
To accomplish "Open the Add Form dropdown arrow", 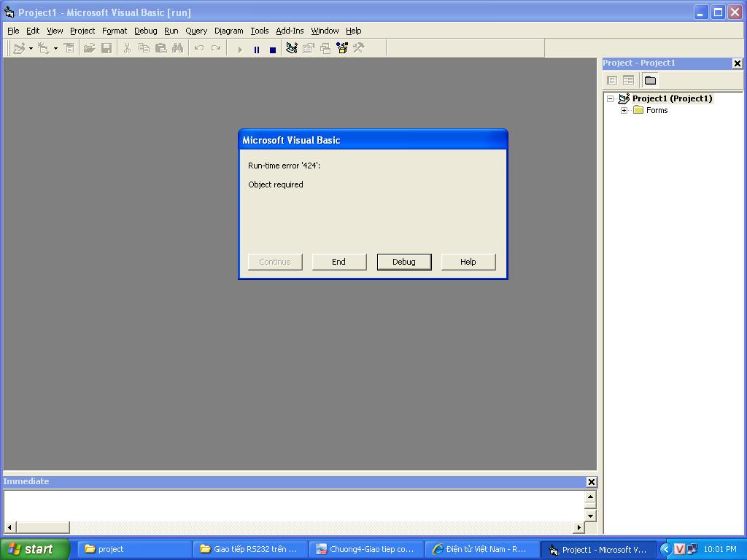I will coord(55,48).
